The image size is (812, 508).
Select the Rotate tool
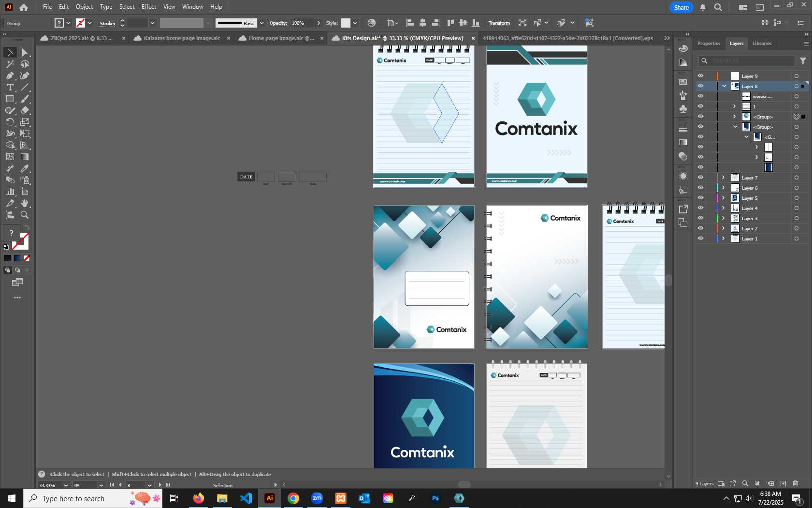click(10, 122)
